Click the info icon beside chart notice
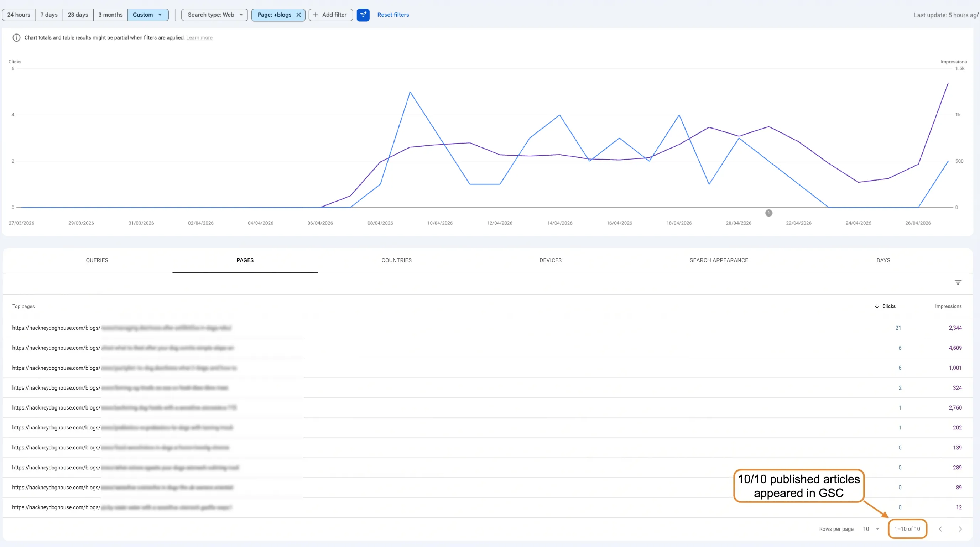The width and height of the screenshot is (980, 547). pyautogui.click(x=16, y=38)
